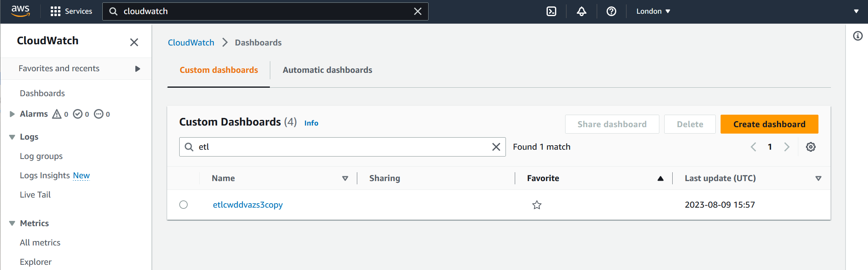This screenshot has width=868, height=270.
Task: Click the CloudWatch breadcrumb link
Action: pos(191,43)
